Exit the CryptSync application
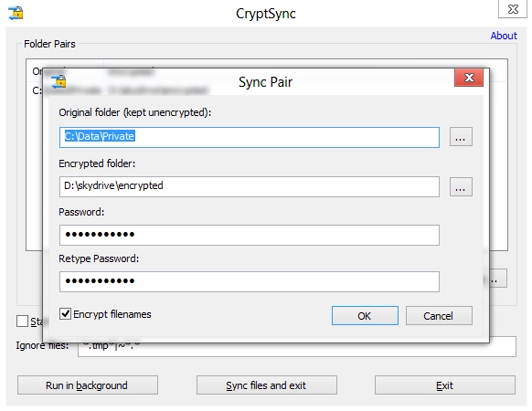Screen dimensions: 532x411 [445, 385]
